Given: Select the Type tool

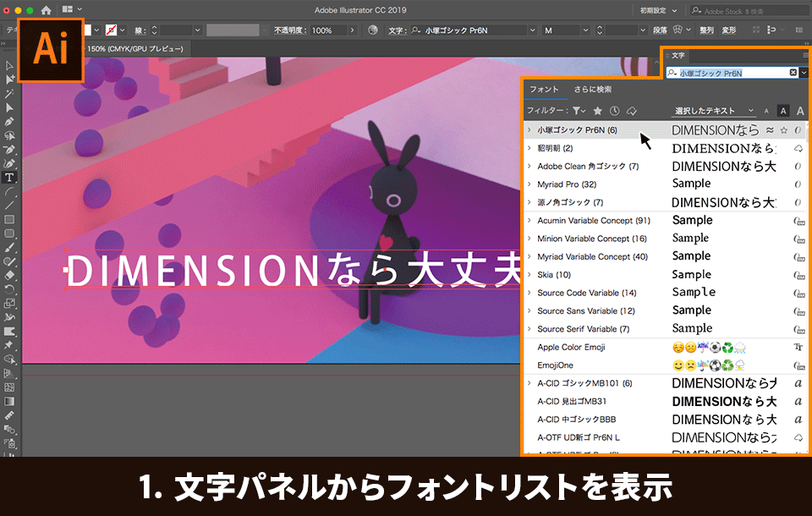Looking at the screenshot, I should coord(8,178).
